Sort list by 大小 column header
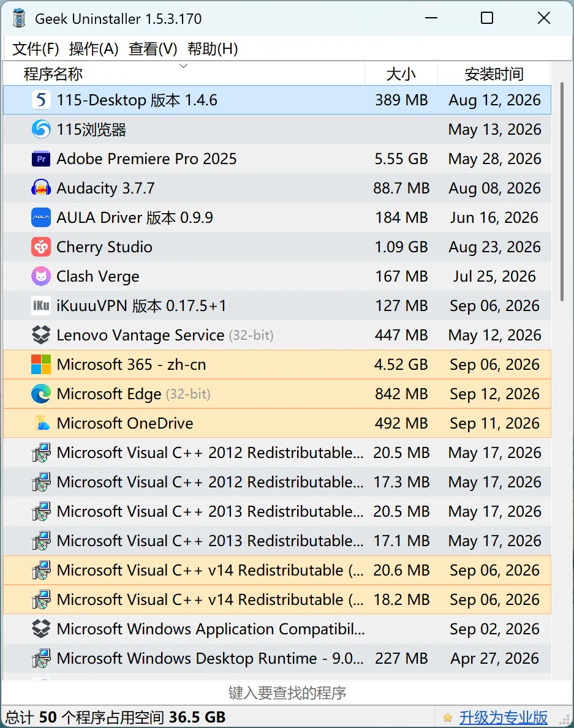Image resolution: width=574 pixels, height=728 pixels. (x=401, y=73)
